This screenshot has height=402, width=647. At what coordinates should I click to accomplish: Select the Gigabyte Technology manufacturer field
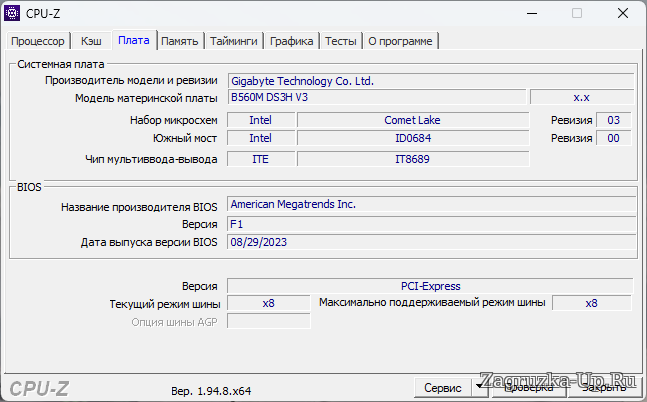click(x=430, y=81)
